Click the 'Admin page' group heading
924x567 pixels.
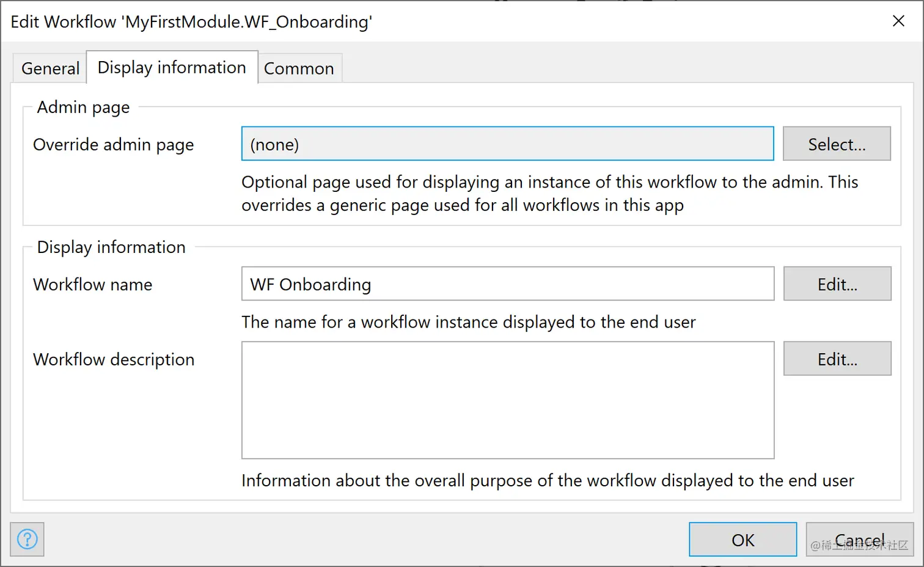point(83,108)
